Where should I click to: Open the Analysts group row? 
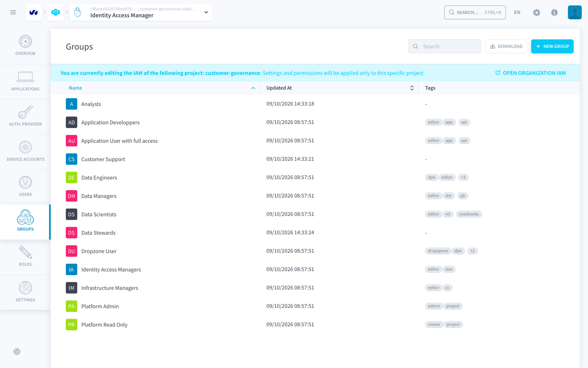pos(315,104)
